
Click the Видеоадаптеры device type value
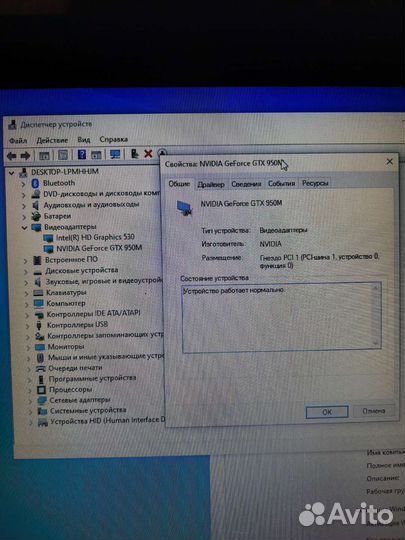click(283, 230)
